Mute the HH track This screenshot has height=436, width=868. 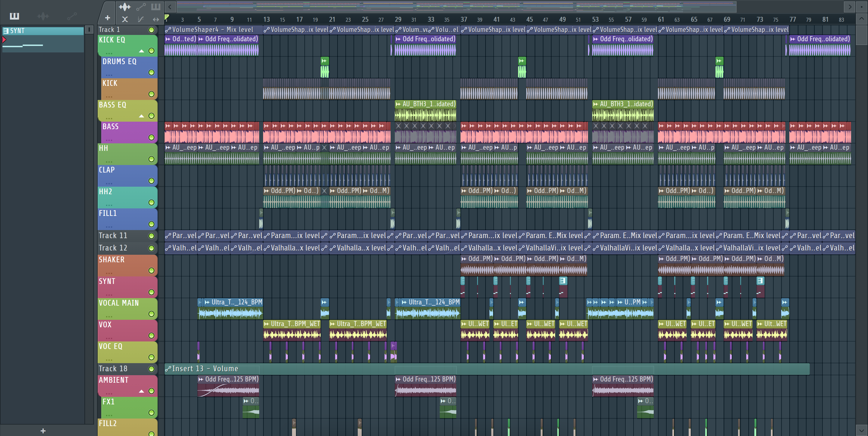point(152,159)
